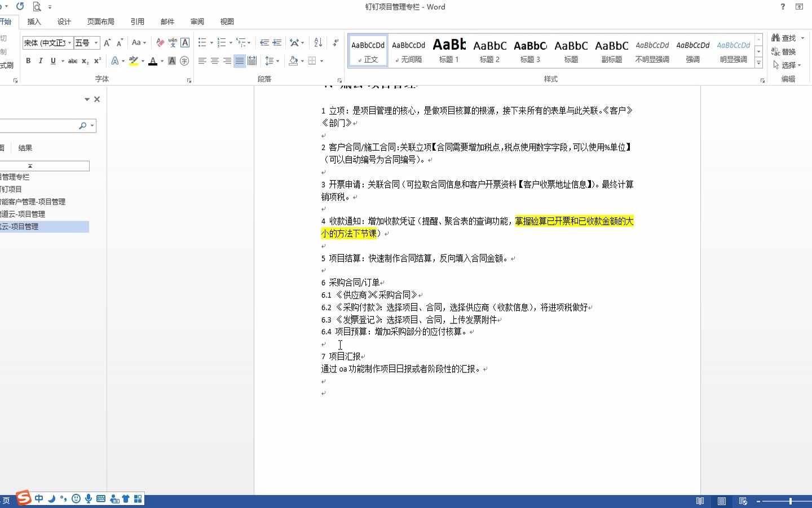Viewport: 812px width, 508px height.
Task: Open Review (审阅) tab
Action: pos(197,21)
